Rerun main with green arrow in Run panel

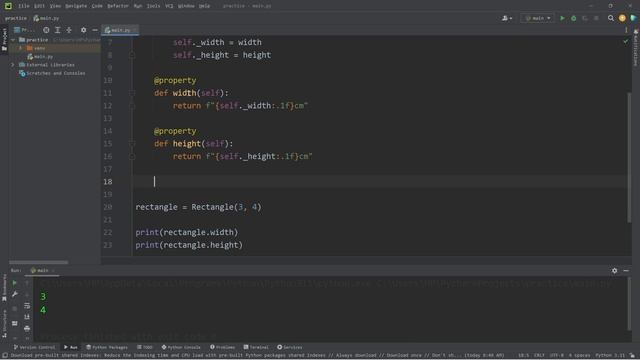click(x=15, y=283)
